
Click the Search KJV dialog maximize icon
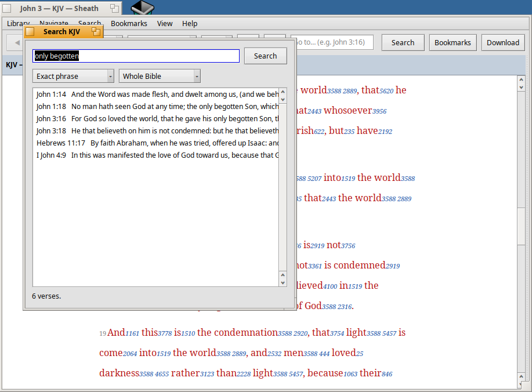pyautogui.click(x=96, y=31)
